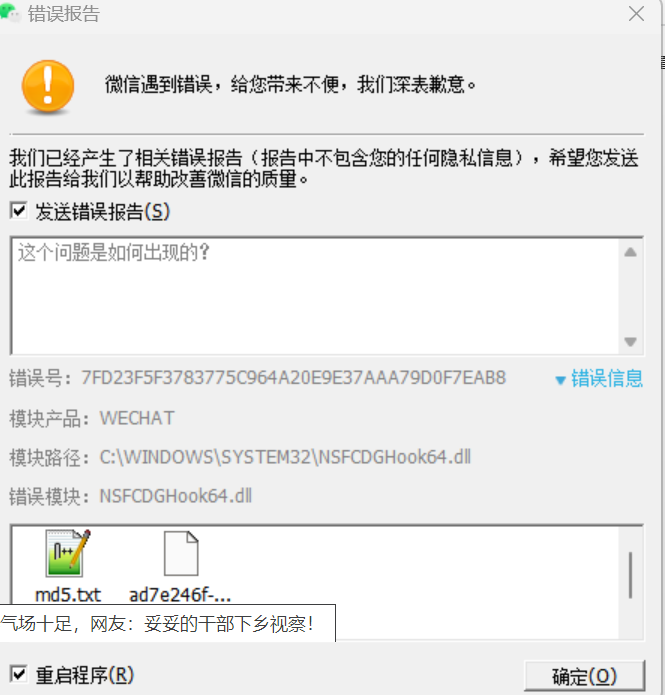Click the 错误模块 NSFCDGHook64.dll value
The image size is (665, 695).
(x=176, y=496)
